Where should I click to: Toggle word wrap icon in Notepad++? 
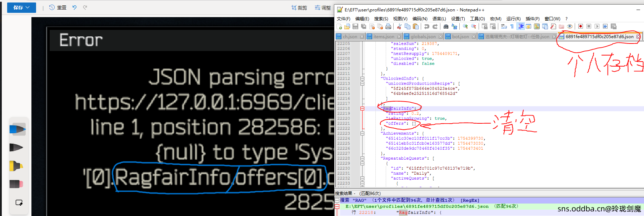pos(504,26)
